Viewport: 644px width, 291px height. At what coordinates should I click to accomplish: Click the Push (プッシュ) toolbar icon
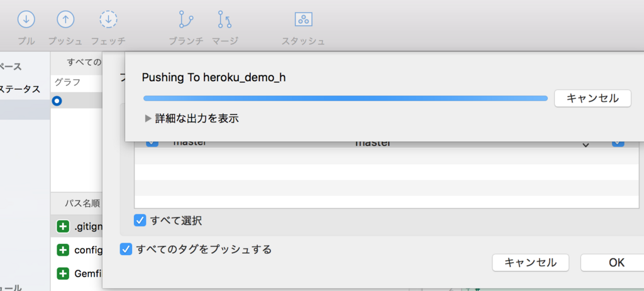65,19
